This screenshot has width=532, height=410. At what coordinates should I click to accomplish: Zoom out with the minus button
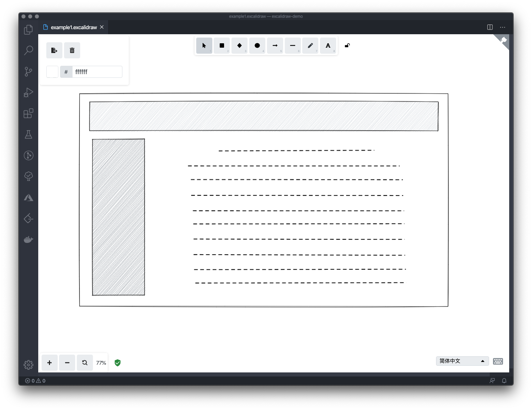coord(67,363)
